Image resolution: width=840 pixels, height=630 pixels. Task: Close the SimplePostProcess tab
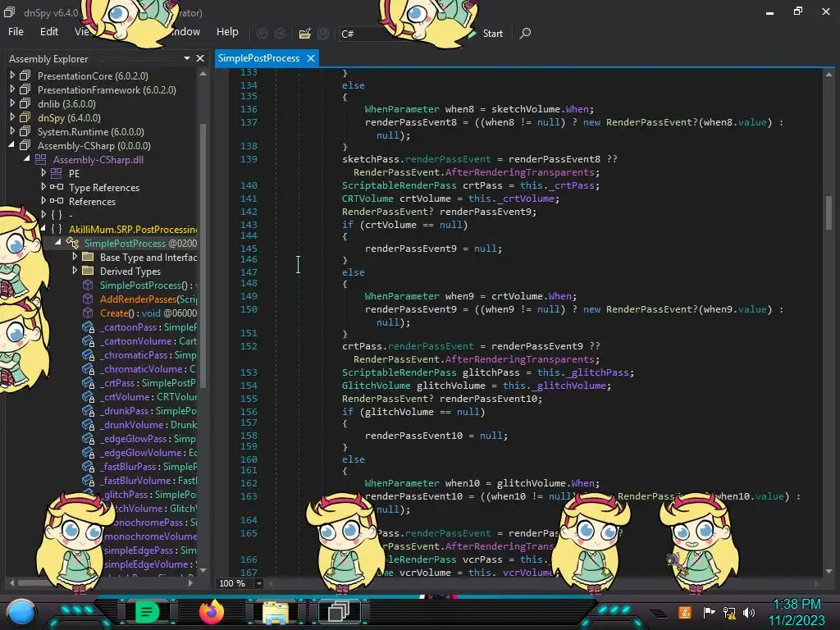[311, 58]
